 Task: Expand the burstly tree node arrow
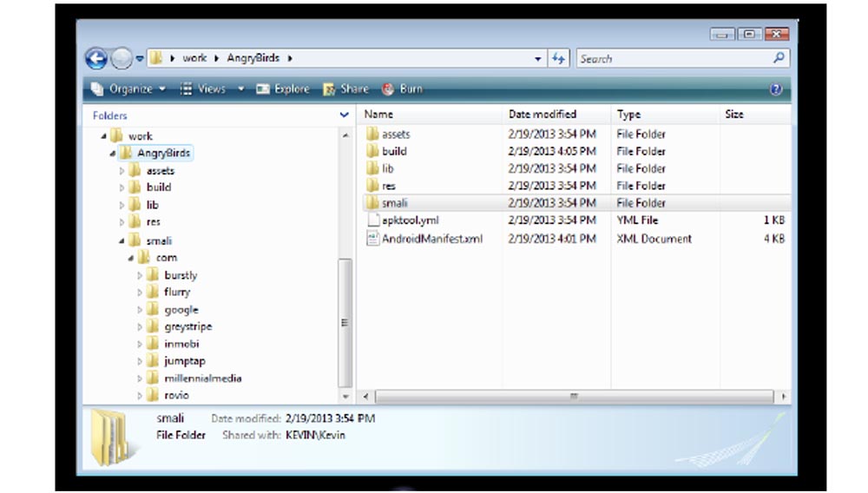click(140, 275)
